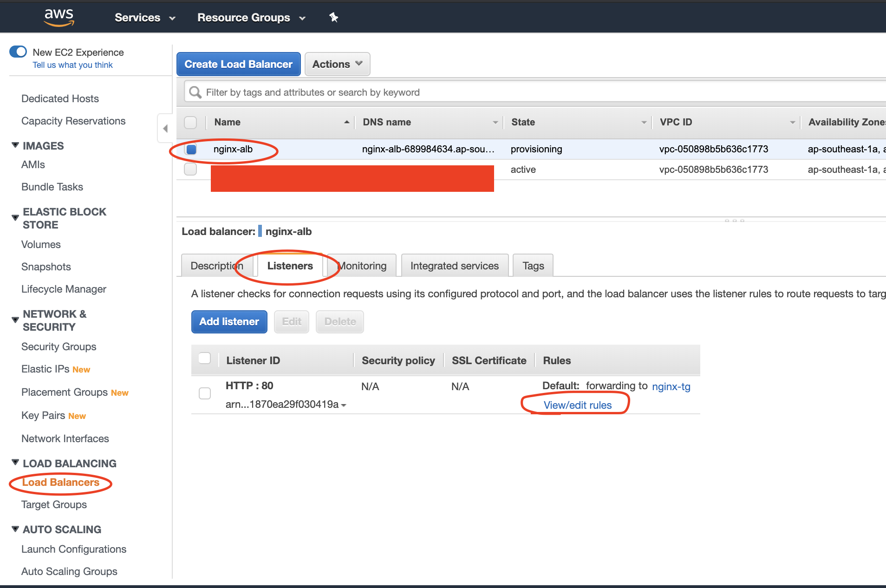The width and height of the screenshot is (886, 588).
Task: Expand the listener ARN dropdown arrow
Action: tap(344, 405)
